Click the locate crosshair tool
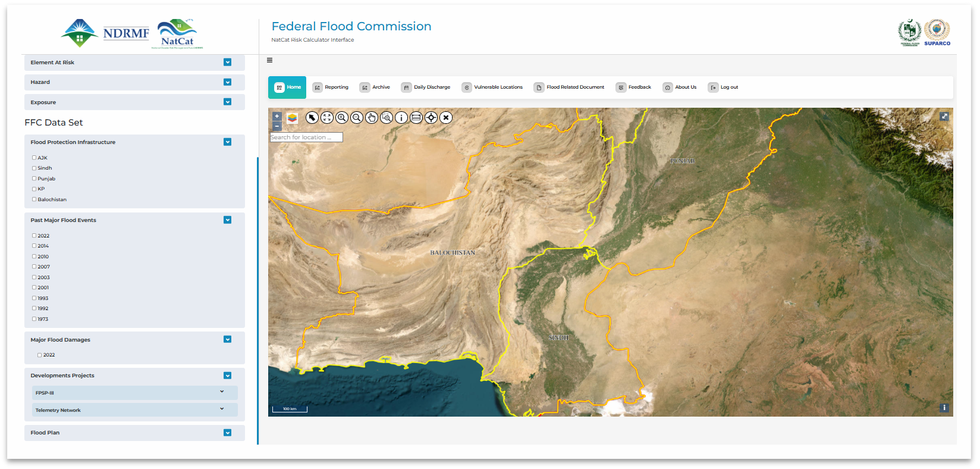 point(431,118)
